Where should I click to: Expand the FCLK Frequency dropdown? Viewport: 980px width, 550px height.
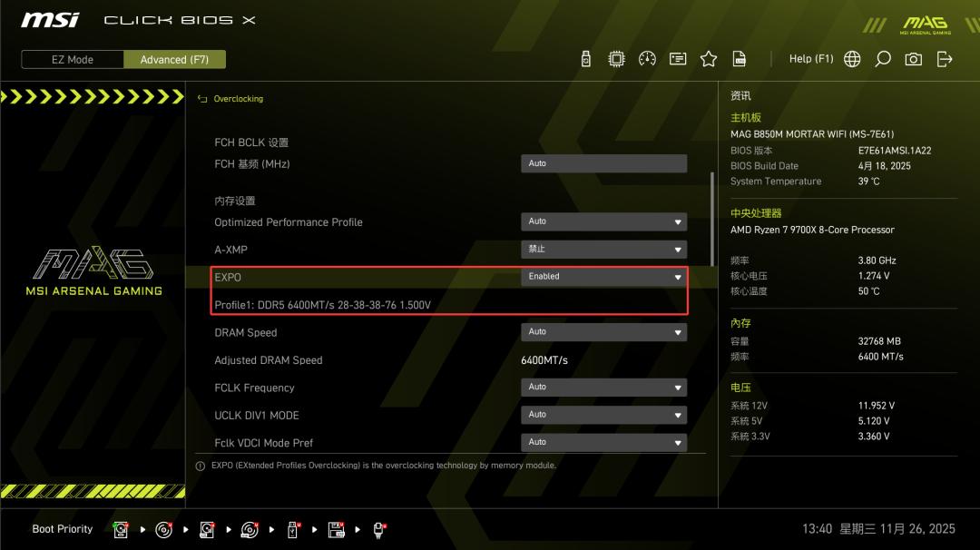(x=603, y=388)
